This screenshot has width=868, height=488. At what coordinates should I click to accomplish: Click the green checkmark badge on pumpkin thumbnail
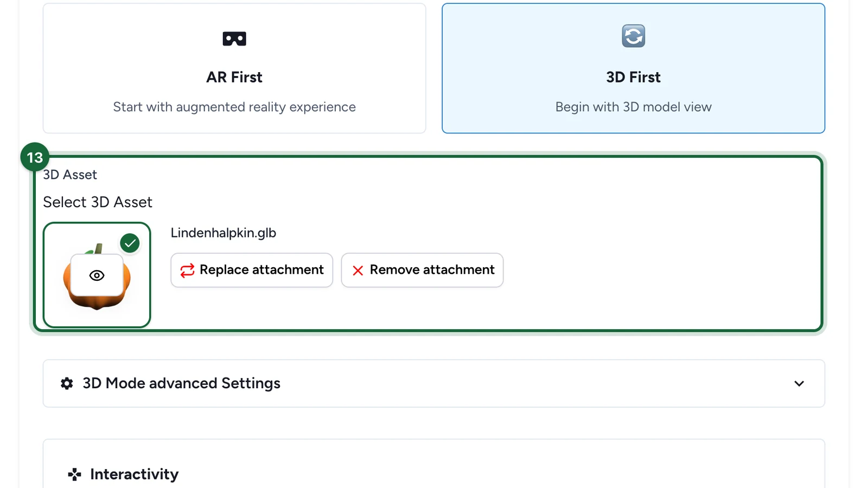(x=130, y=243)
